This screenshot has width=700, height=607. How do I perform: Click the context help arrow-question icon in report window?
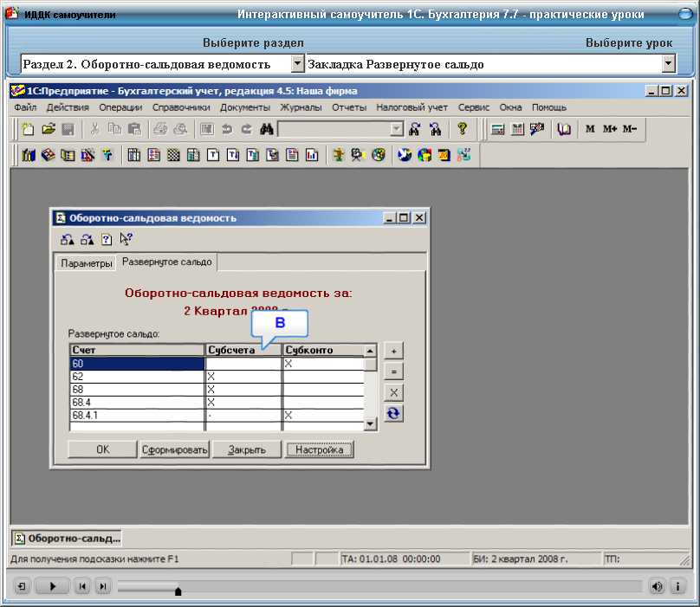click(x=126, y=239)
